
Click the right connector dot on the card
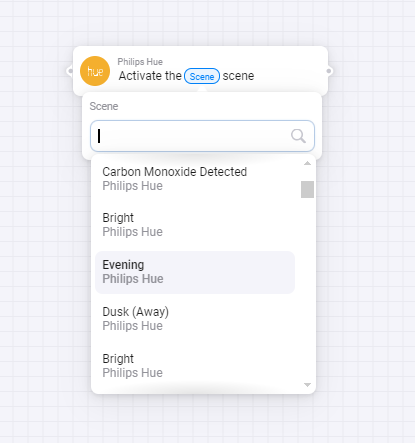point(329,71)
